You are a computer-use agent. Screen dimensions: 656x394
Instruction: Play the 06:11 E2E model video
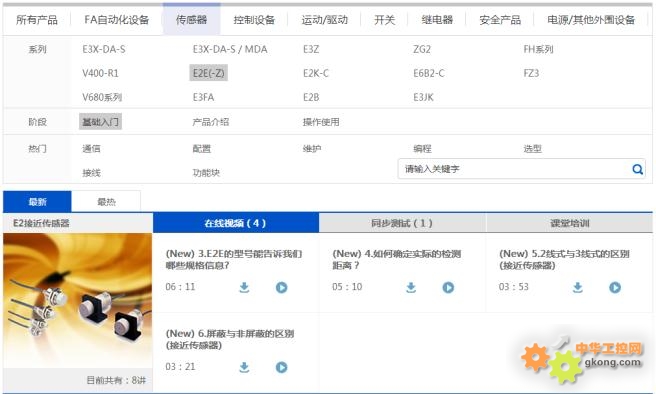pos(282,287)
